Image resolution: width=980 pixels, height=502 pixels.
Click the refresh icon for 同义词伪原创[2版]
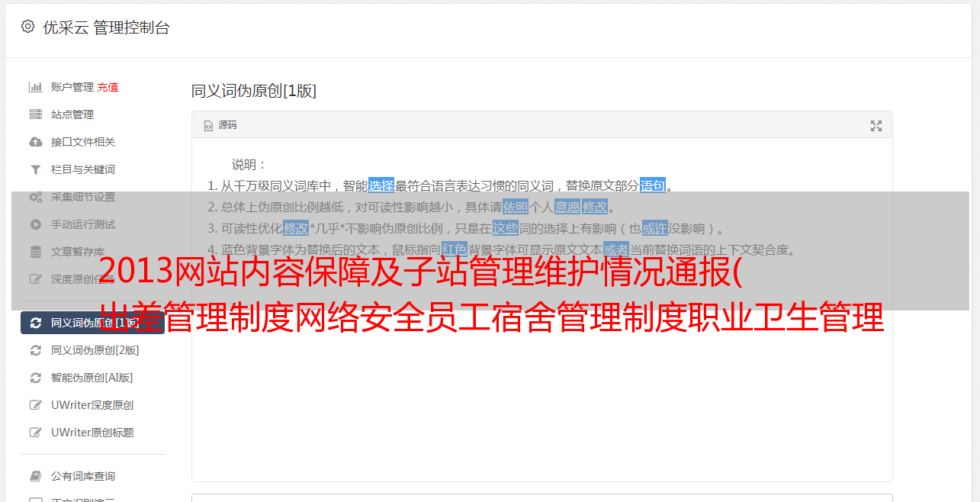click(35, 350)
